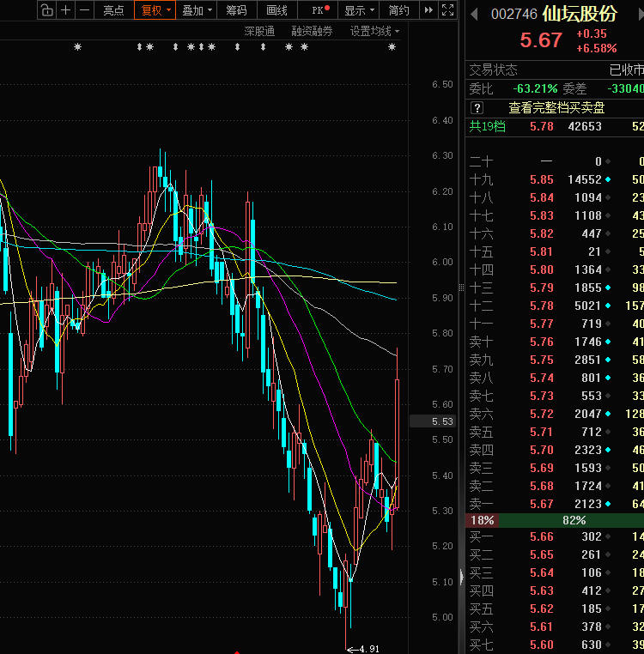Click 卖九 volume 2851

click(588, 360)
